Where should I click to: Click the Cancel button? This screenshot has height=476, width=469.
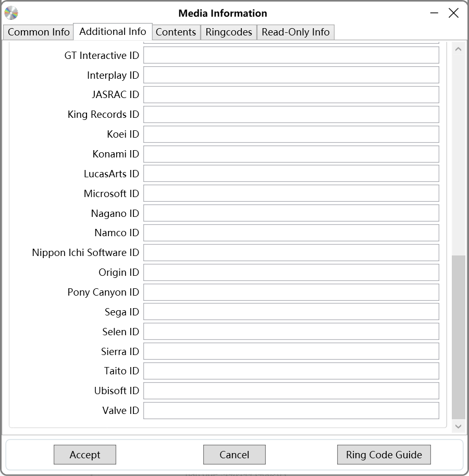(x=234, y=455)
